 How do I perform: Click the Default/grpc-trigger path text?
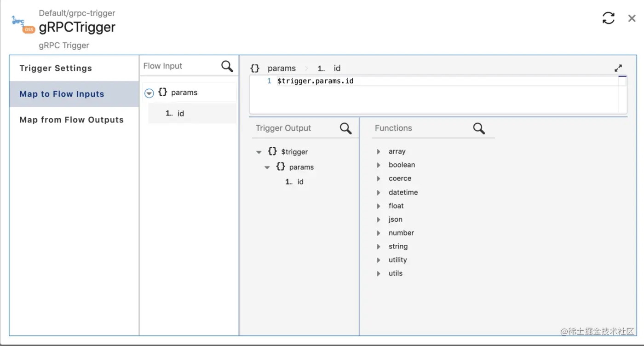click(x=77, y=13)
